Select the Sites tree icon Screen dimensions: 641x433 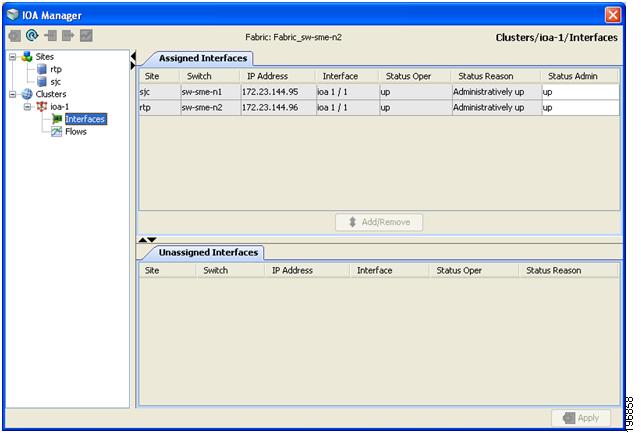tap(27, 56)
